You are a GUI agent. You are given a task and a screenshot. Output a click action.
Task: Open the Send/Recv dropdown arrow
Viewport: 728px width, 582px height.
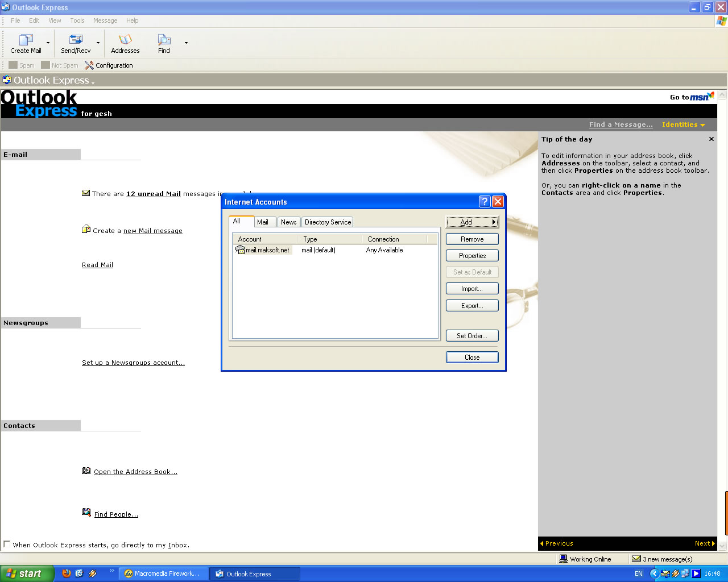pos(98,43)
